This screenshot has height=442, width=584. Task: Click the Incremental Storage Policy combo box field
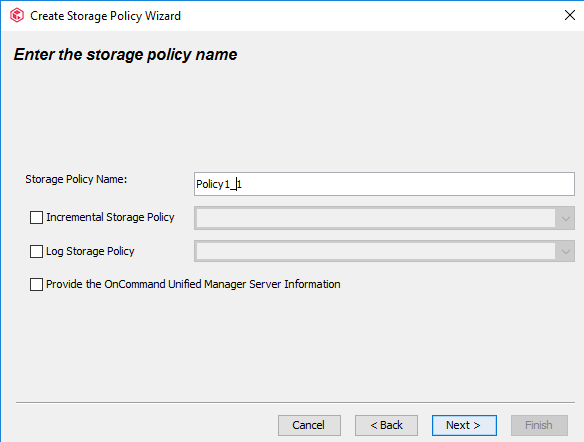[x=384, y=218]
